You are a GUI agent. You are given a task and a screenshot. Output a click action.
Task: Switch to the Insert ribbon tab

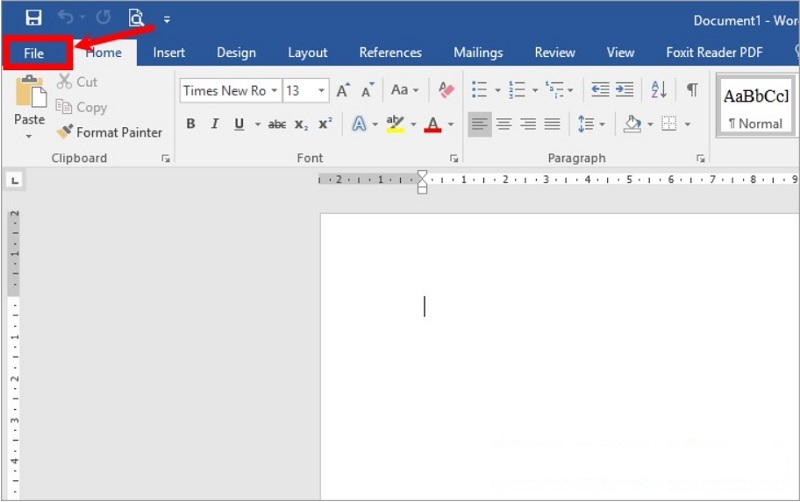tap(169, 53)
